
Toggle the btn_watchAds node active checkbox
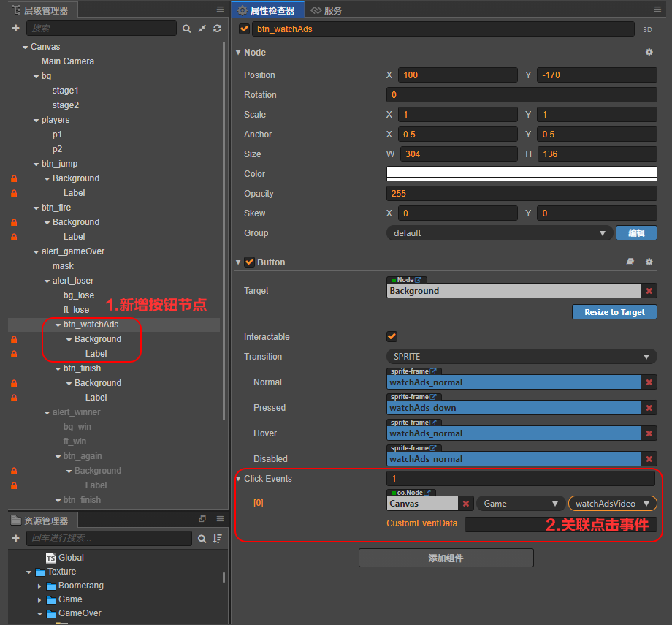tap(244, 29)
